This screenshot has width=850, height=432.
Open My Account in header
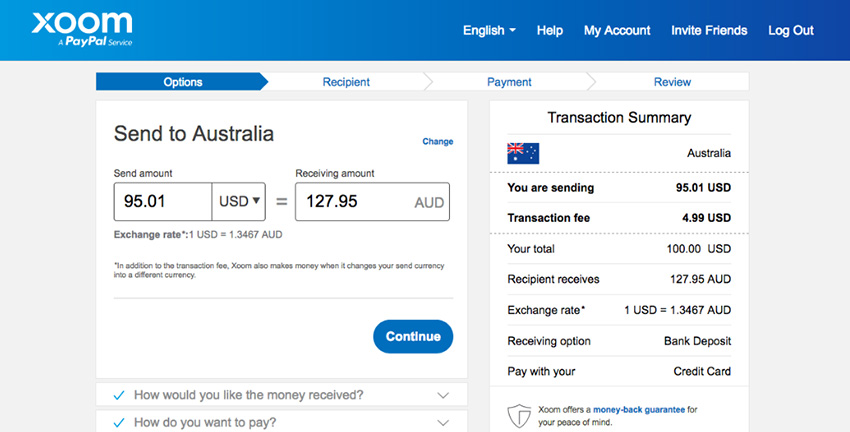tap(617, 30)
